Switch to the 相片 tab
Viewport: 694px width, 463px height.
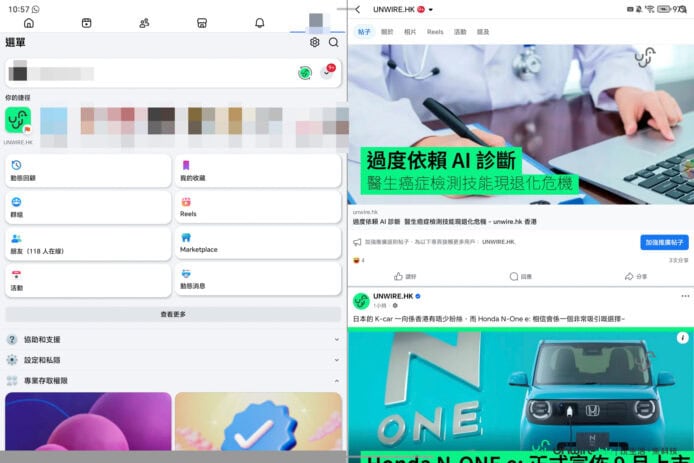pyautogui.click(x=411, y=32)
